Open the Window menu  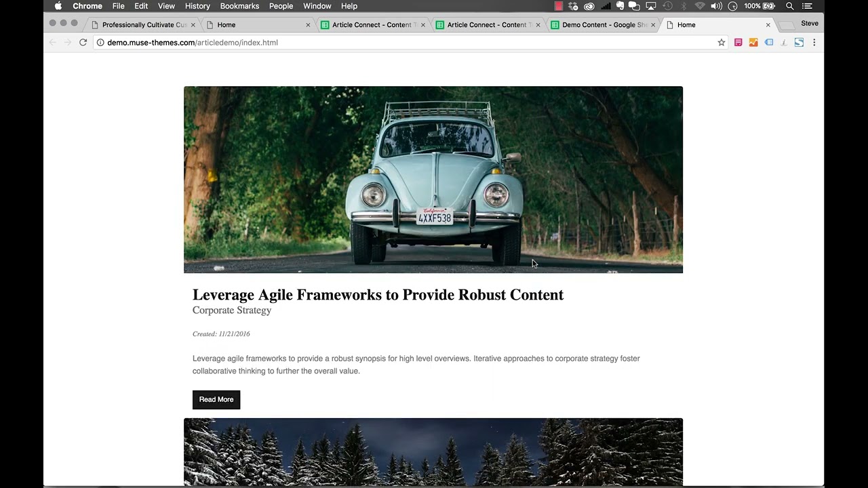pos(317,6)
